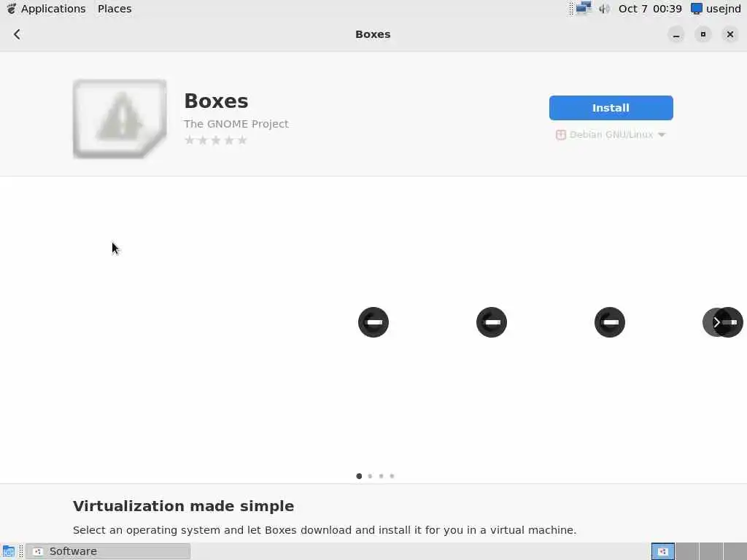Open the Oct 7 00:39 clock
747x560 pixels.
(x=650, y=9)
